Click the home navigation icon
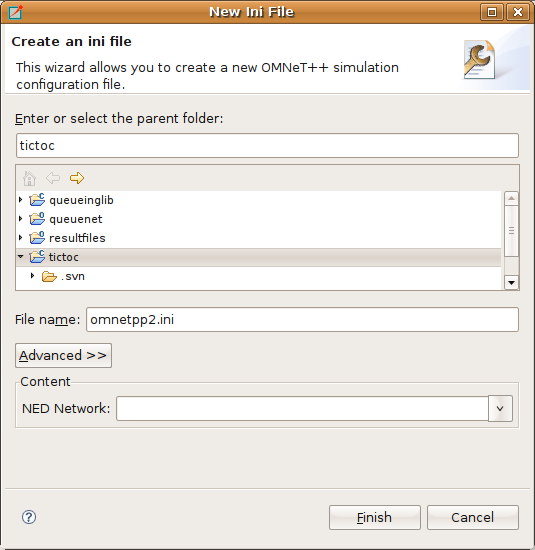Image resolution: width=535 pixels, height=550 pixels. click(x=29, y=178)
